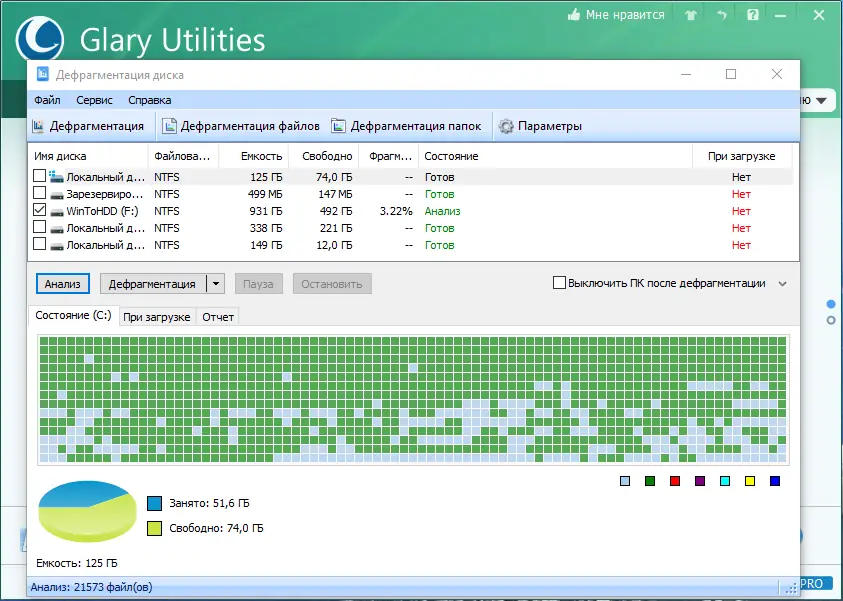Screen dimensions: 843x601
Task: Open the dropdown arrow behind the window at right
Action: 821,101
